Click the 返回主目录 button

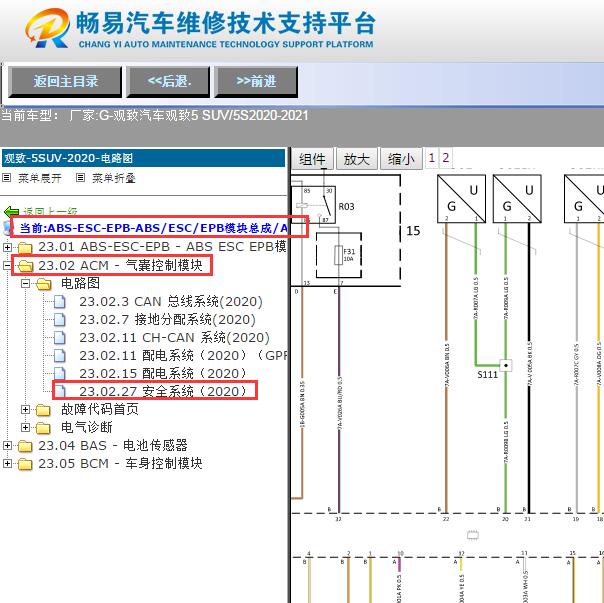click(65, 81)
